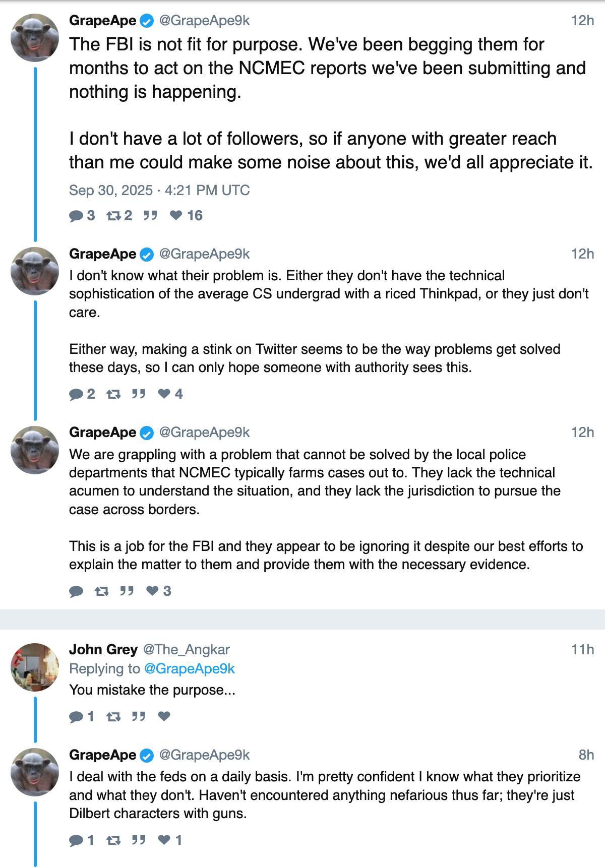Click @The_Angkar handle

click(187, 650)
